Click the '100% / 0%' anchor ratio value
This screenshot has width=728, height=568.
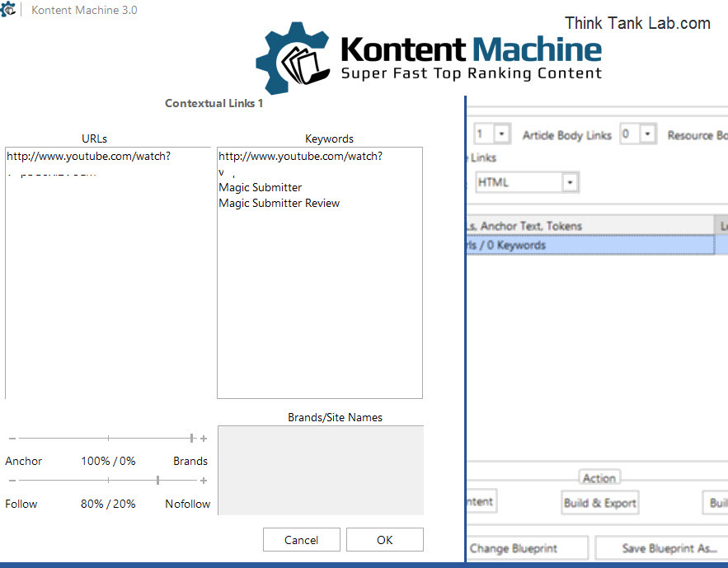(108, 462)
